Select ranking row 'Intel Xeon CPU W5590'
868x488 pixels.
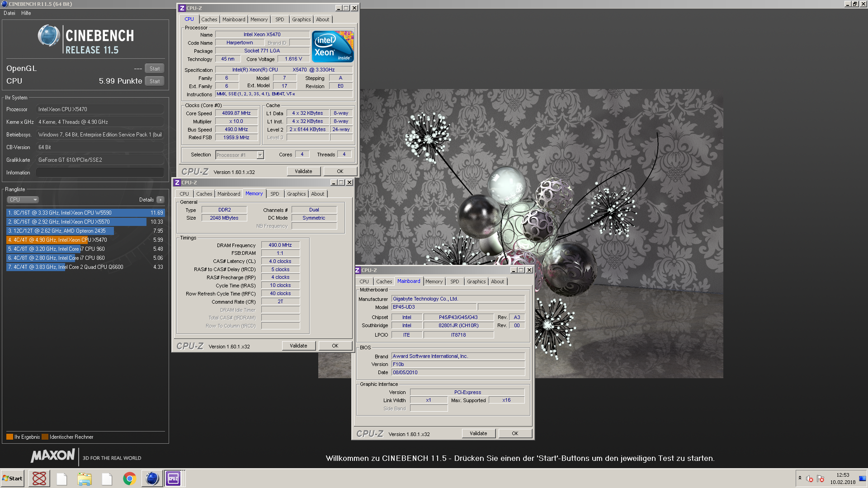point(85,213)
